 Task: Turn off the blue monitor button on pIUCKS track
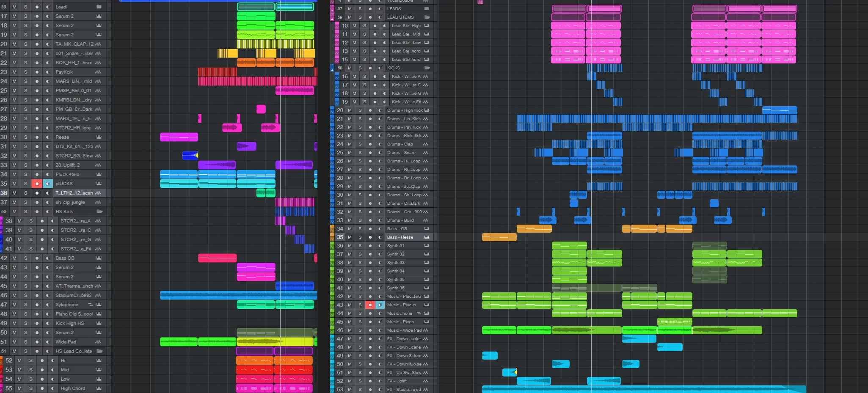pyautogui.click(x=47, y=184)
